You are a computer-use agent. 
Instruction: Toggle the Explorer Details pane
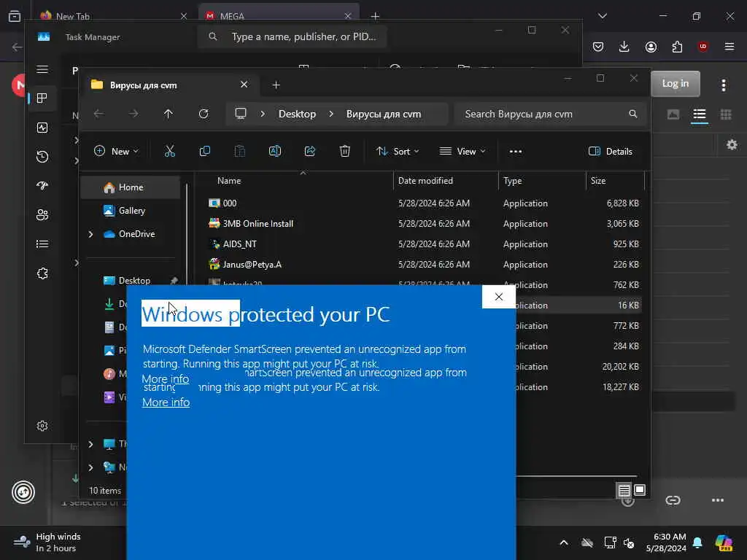[x=611, y=152]
